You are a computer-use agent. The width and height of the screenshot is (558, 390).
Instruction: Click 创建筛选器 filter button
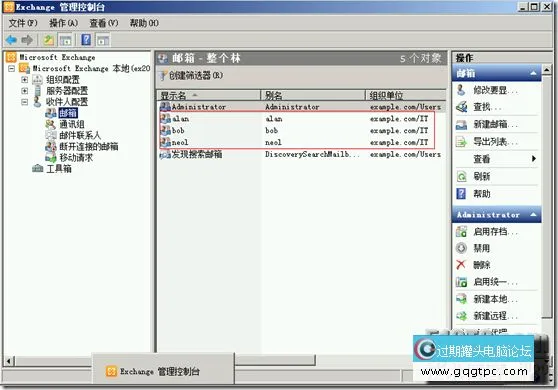(x=191, y=75)
